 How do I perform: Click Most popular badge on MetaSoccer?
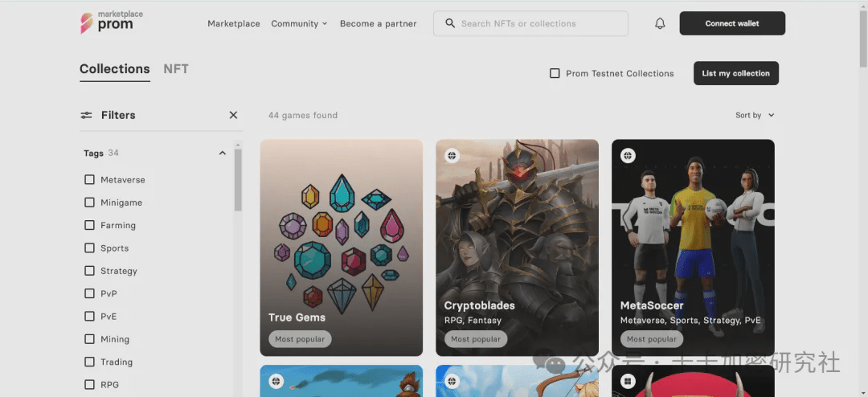click(652, 339)
